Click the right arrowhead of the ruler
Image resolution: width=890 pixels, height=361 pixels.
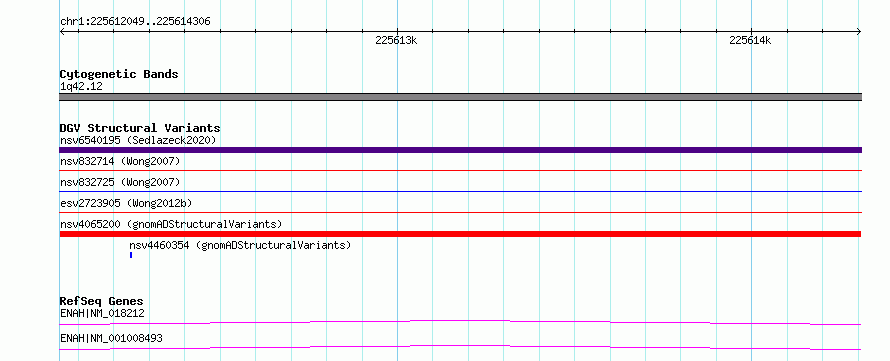859,32
